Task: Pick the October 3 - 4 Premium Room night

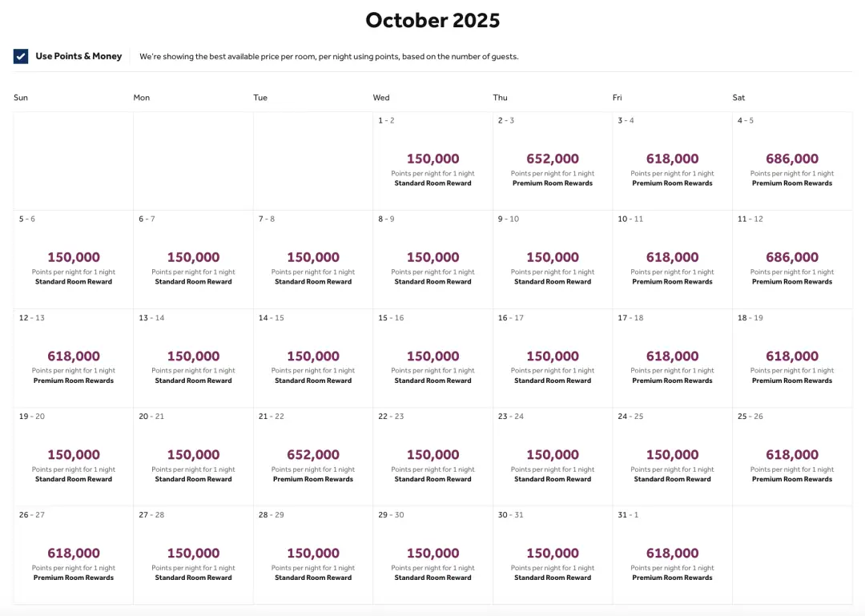Action: (672, 161)
